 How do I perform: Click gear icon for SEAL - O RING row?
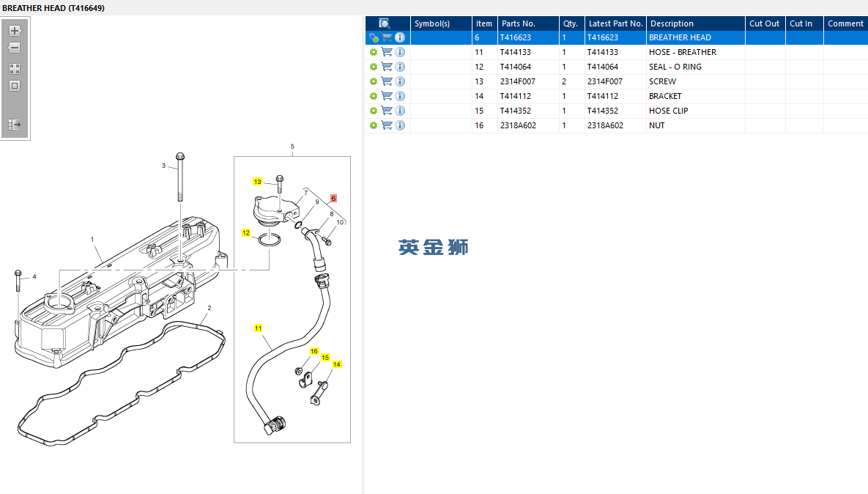click(374, 67)
